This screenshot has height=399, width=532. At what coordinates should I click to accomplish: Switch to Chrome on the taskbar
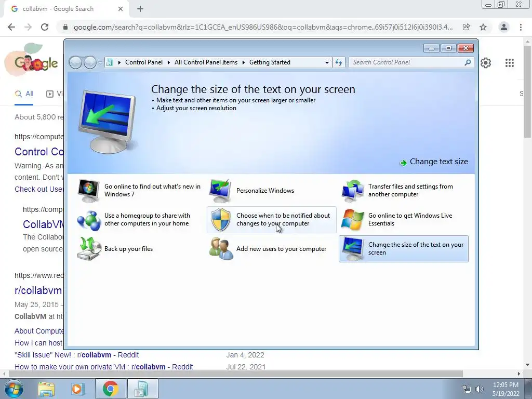coord(110,389)
